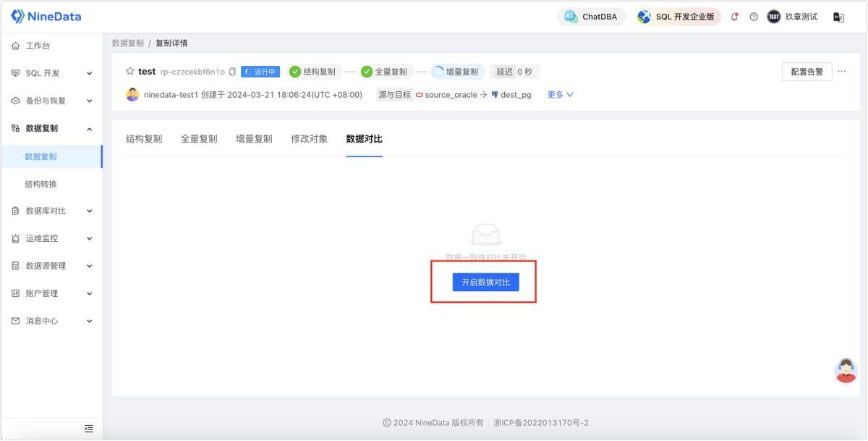Click the 消息中心 envelope icon
Screen dimensions: 868x441
[x=16, y=321]
